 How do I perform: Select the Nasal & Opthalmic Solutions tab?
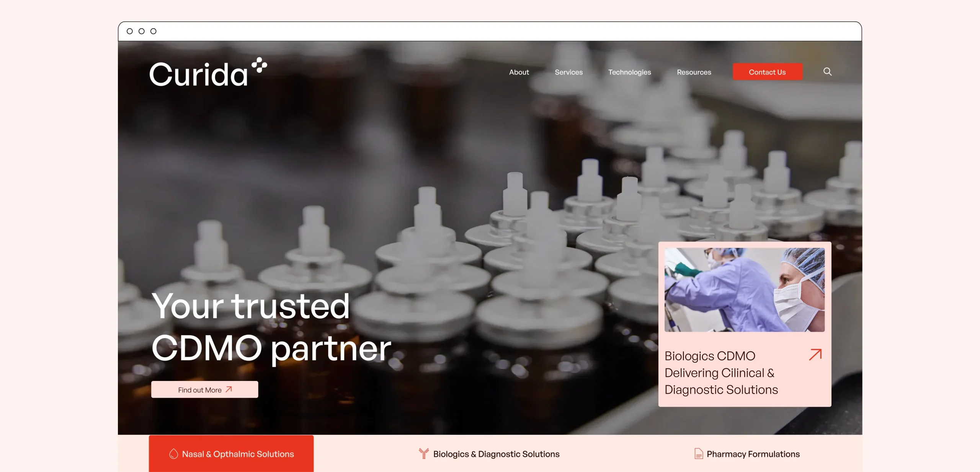231,454
